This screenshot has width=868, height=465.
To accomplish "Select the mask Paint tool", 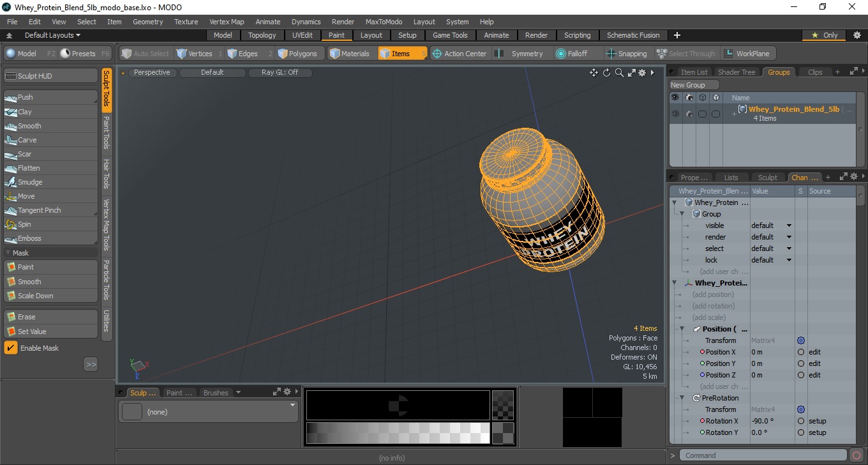I will pos(51,267).
